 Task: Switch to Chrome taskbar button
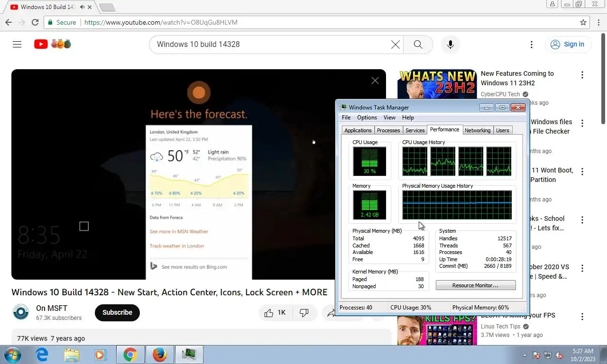click(x=130, y=355)
